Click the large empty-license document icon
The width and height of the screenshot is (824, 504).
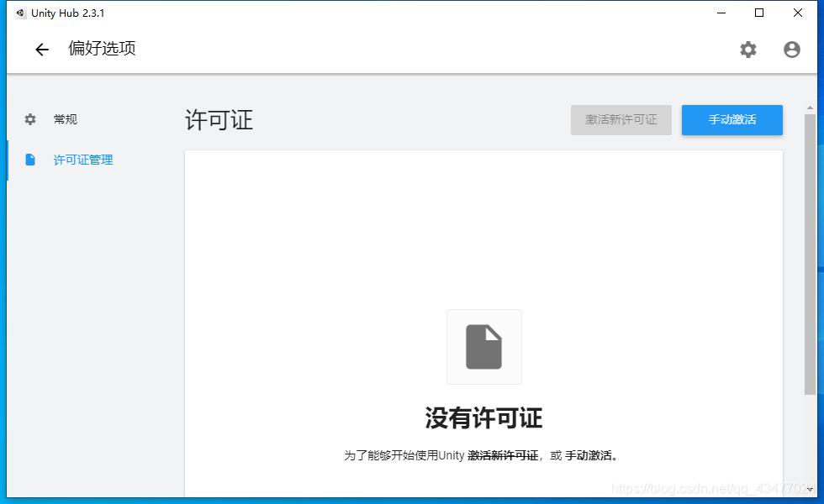[484, 347]
